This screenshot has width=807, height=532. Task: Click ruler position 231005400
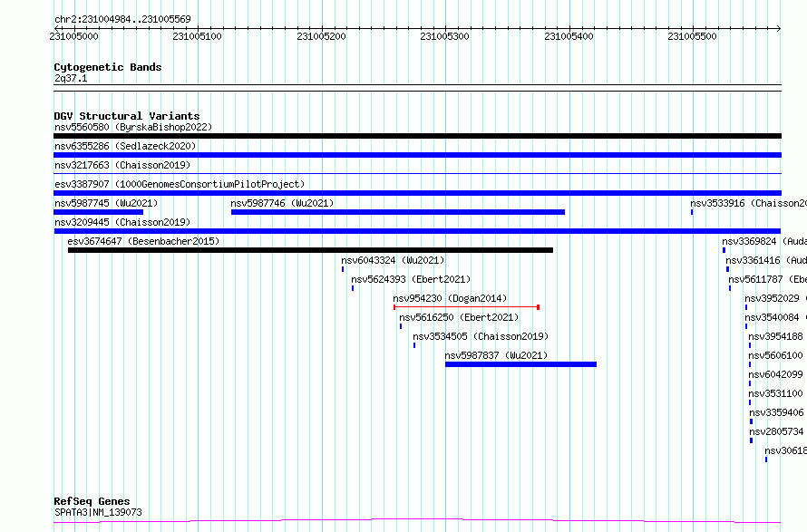tap(569, 36)
